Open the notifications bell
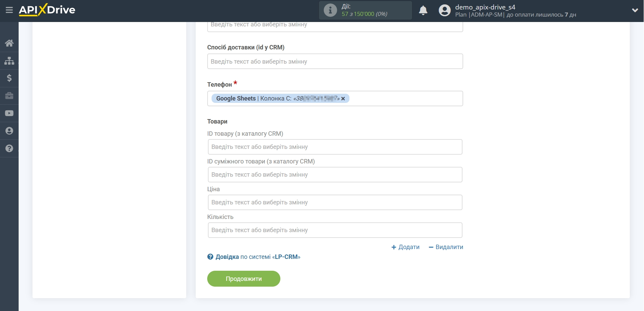Viewport: 644px width, 311px height. point(423,10)
